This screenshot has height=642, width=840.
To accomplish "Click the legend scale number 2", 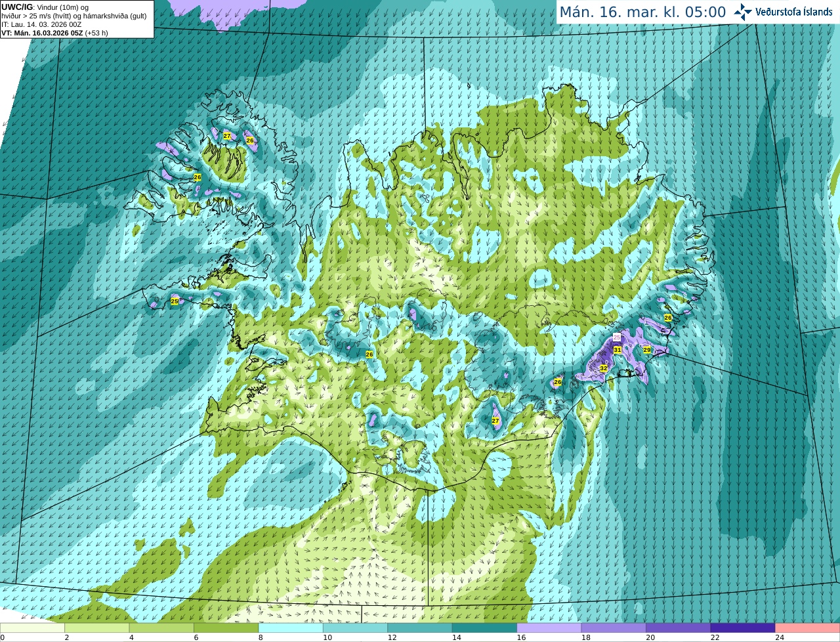I will pos(67,637).
